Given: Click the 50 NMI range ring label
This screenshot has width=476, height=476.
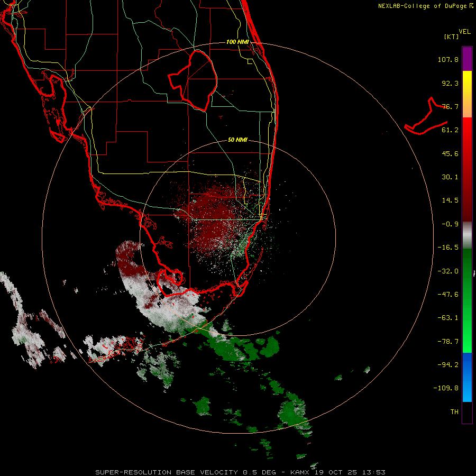Looking at the screenshot, I should (x=237, y=140).
